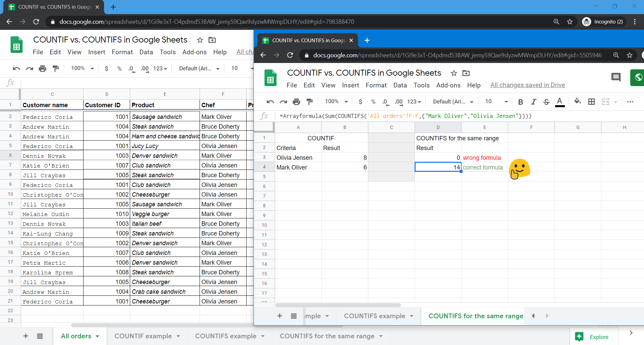The width and height of the screenshot is (644, 345).
Task: Switch to the COUNTIFS example sheet tab
Action: [374, 316]
